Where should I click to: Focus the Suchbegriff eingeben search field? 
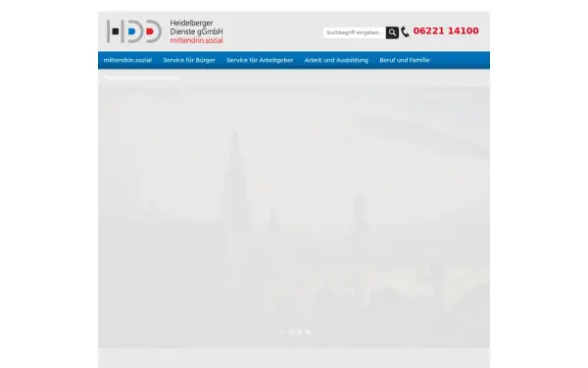coord(355,32)
